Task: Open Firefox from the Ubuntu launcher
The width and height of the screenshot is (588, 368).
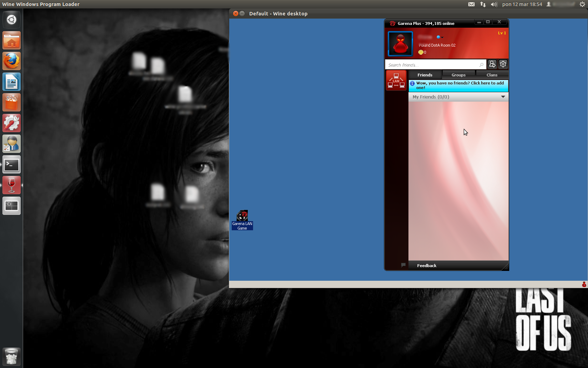Action: 12,61
